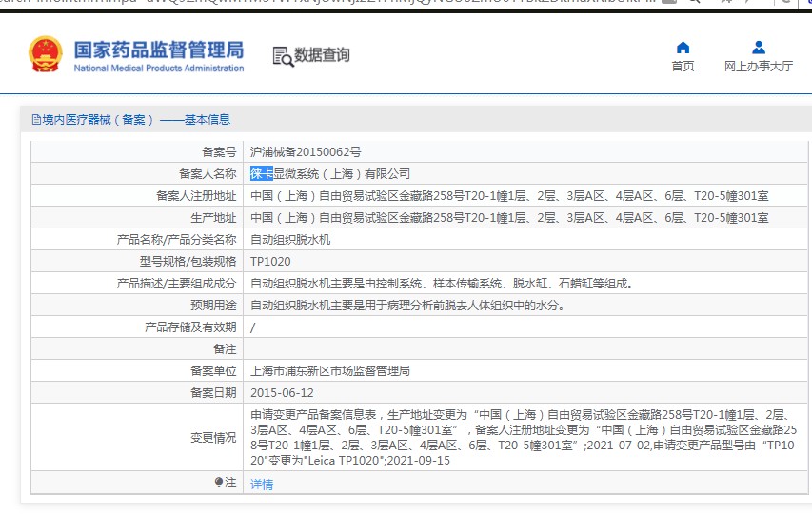Select the 境内医疗器械（备案）基本信息 heading
Screen dimensions: 812x515
click(136, 120)
